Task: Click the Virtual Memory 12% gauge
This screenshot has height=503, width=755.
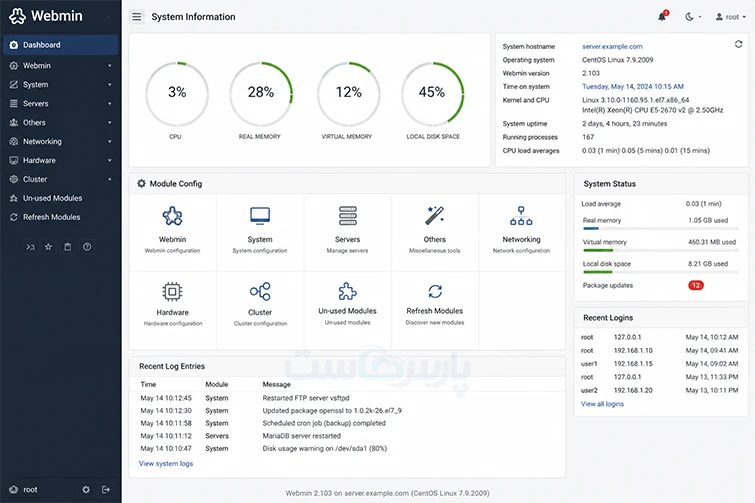Action: tap(348, 94)
